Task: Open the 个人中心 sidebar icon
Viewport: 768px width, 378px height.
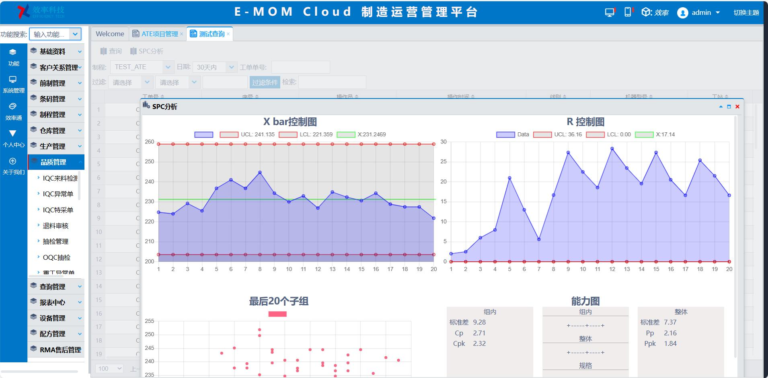Action: pos(13,133)
